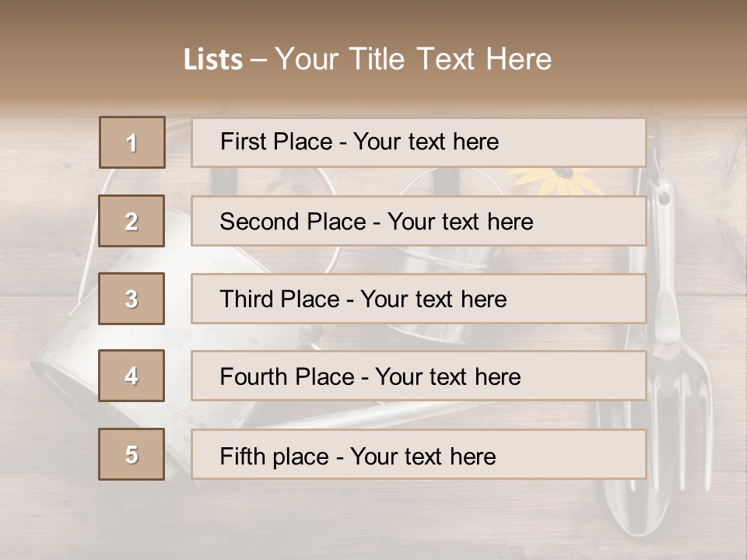
Task: Click the number 5 box
Action: (x=132, y=454)
